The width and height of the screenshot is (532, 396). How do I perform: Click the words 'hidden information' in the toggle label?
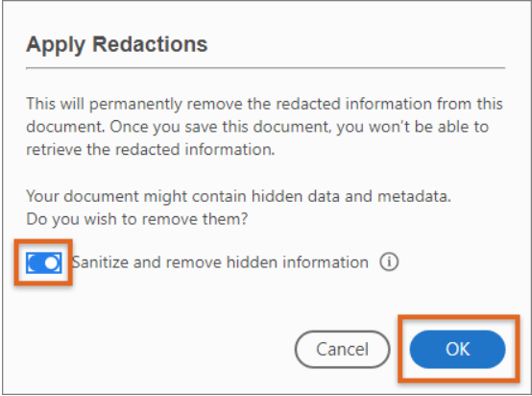click(298, 262)
